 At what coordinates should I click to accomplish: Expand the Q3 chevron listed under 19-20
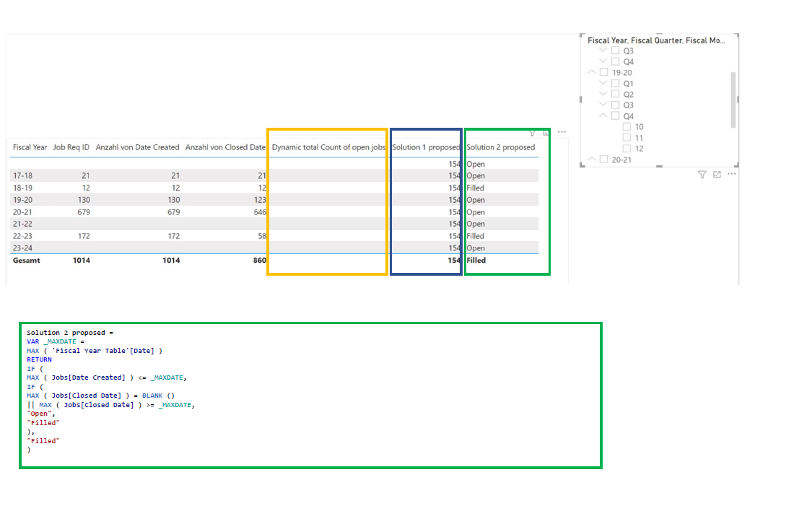click(x=603, y=105)
